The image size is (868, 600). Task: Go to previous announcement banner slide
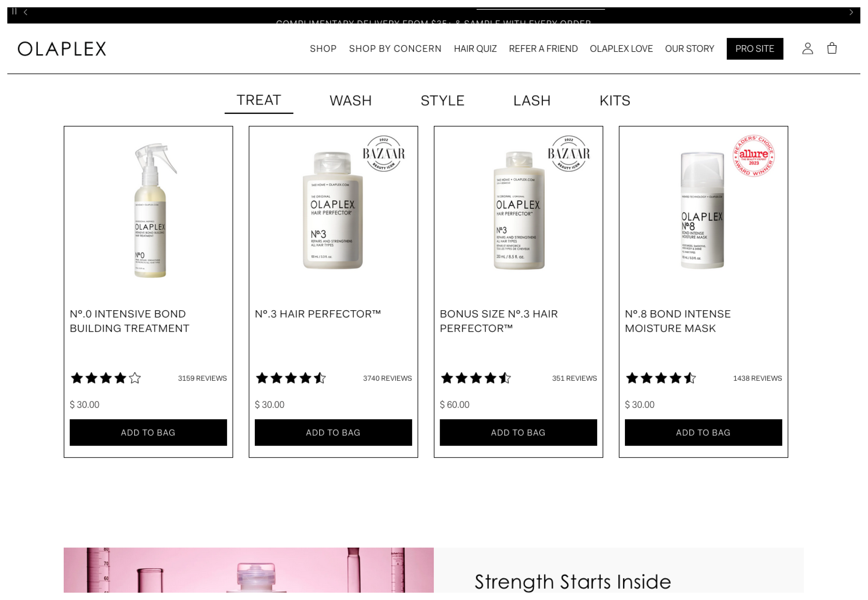pos(26,12)
